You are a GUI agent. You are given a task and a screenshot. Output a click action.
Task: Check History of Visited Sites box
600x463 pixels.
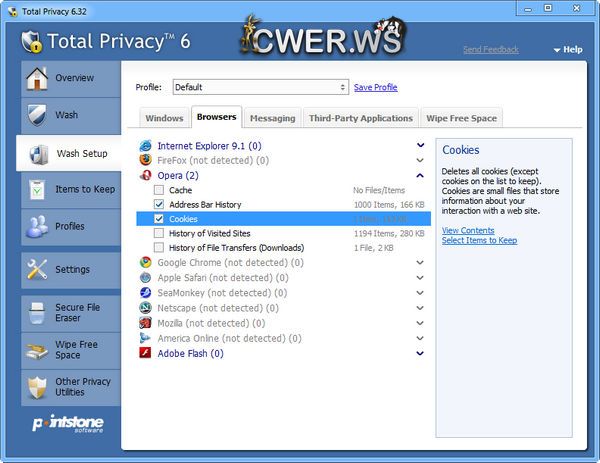click(x=158, y=233)
